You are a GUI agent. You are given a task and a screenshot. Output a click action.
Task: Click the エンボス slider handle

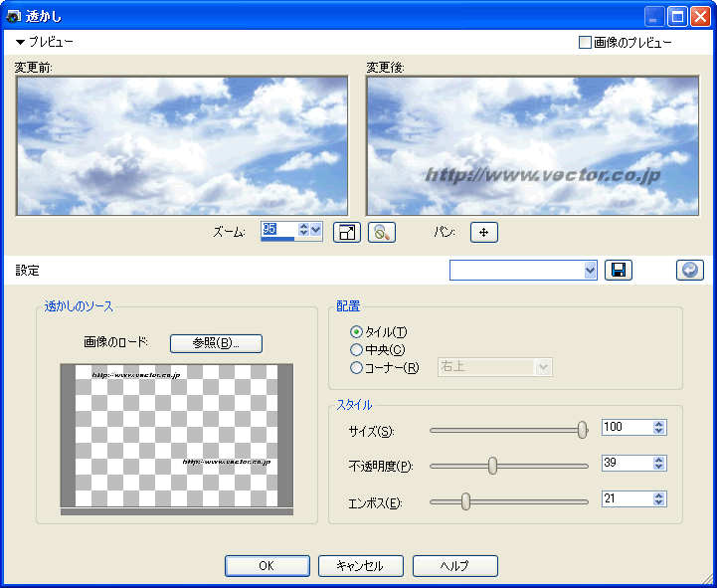point(465,501)
